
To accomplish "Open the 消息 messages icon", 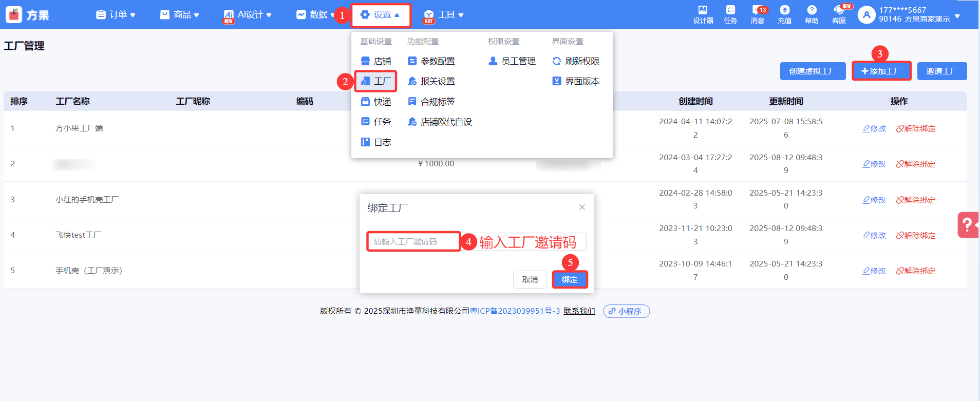I will click(758, 14).
